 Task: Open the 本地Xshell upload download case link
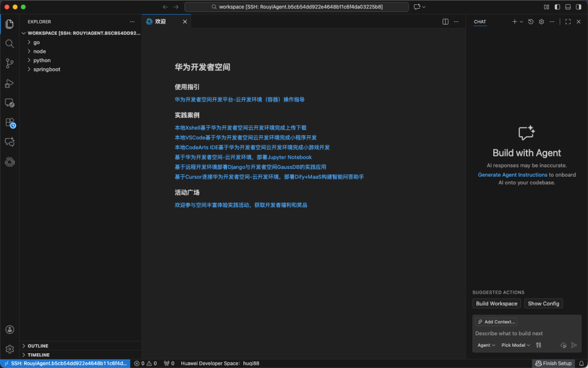[241, 128]
